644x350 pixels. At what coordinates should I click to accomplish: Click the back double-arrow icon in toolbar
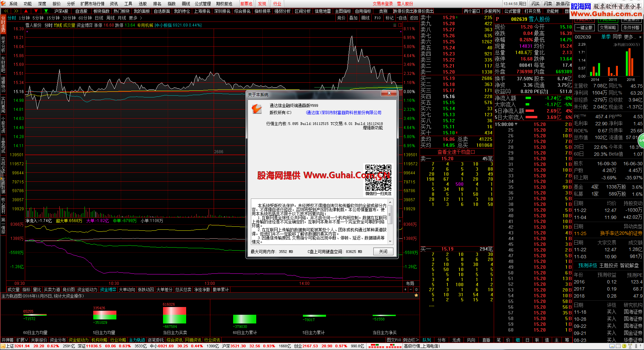[6, 11]
